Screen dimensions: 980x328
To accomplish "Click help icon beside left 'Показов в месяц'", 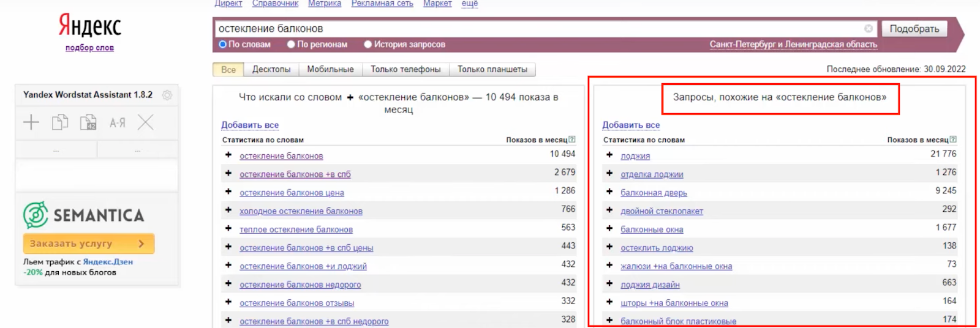I will 572,140.
